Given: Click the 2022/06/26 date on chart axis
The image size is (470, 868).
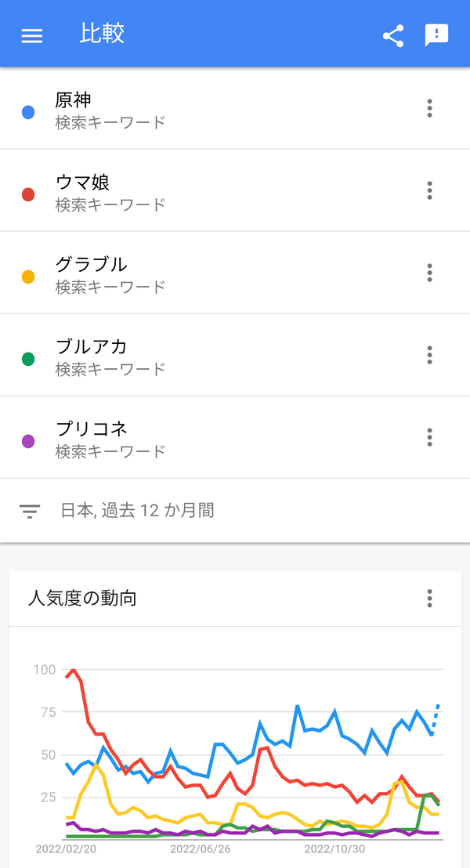Looking at the screenshot, I should coord(201,849).
